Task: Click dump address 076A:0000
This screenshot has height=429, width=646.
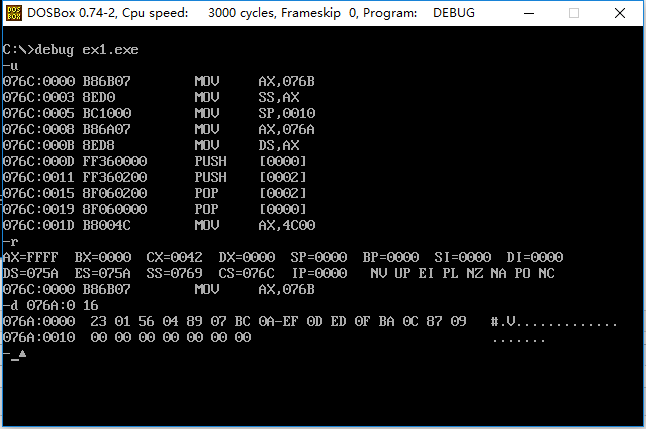Action: 39,321
